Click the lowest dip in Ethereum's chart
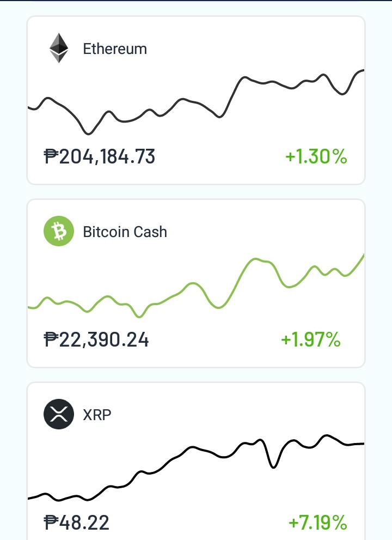The height and width of the screenshot is (540, 392). click(x=88, y=132)
